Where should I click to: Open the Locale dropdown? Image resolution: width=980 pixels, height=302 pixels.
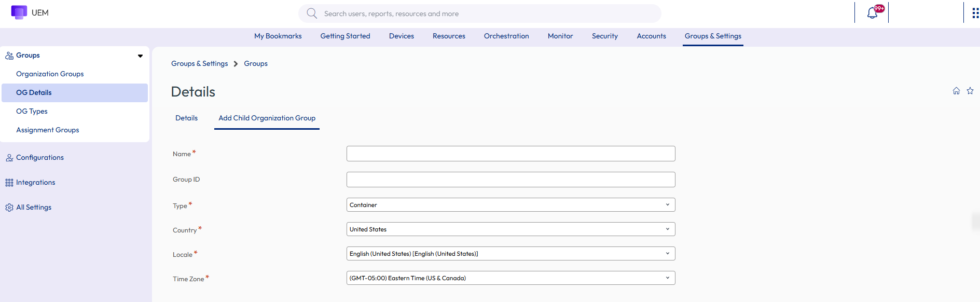(510, 254)
